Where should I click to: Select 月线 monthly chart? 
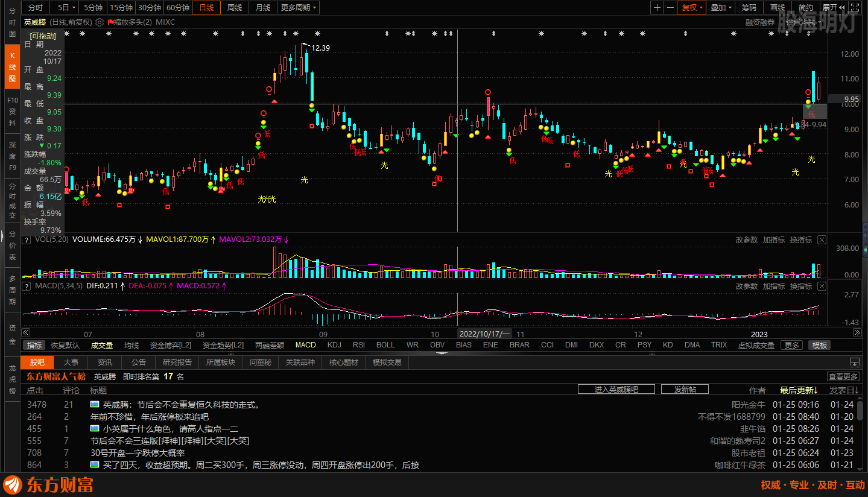(263, 7)
